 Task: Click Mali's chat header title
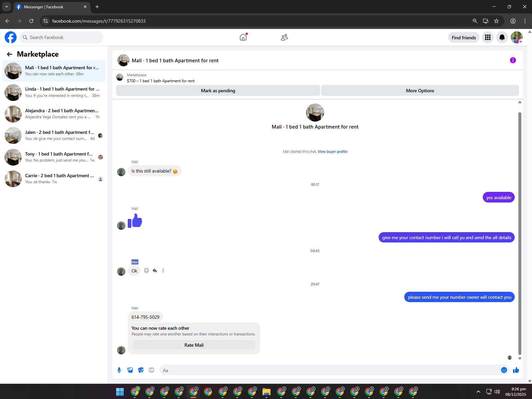[175, 61]
